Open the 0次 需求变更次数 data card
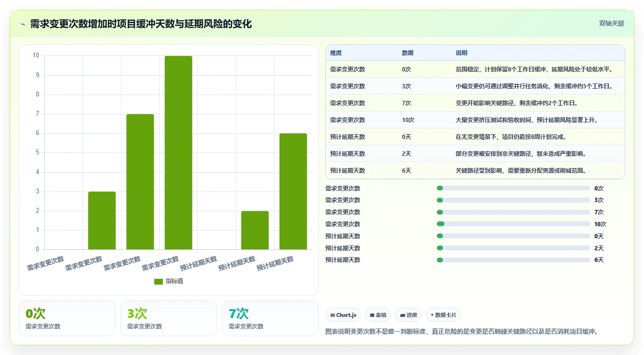 (67, 318)
